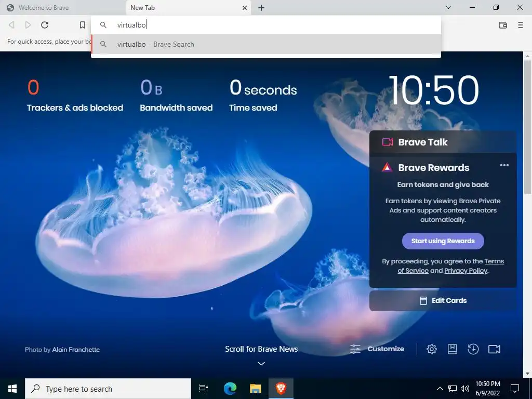Open Task View from the taskbar

click(204, 389)
